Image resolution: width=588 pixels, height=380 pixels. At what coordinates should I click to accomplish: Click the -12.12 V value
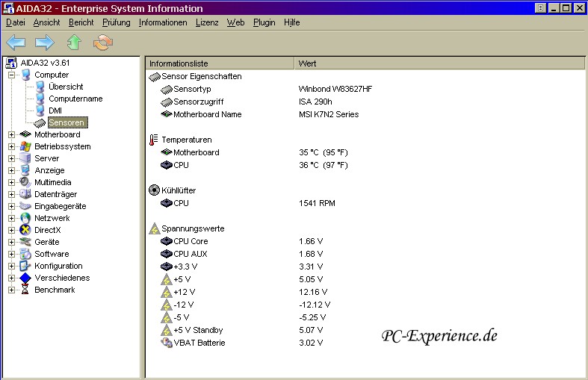[x=315, y=305]
